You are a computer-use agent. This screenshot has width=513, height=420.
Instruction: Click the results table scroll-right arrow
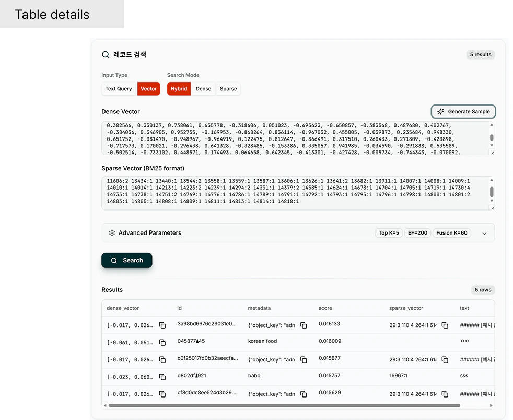pyautogui.click(x=491, y=405)
